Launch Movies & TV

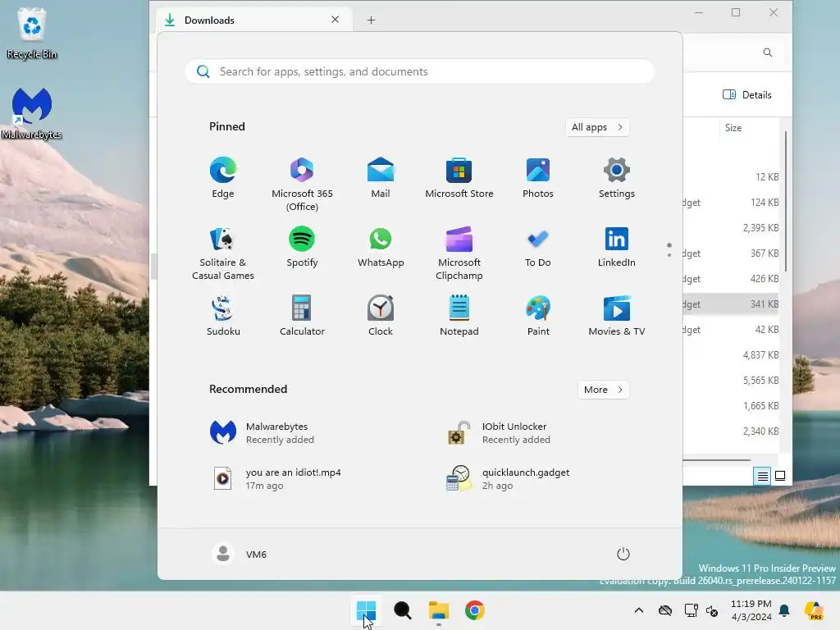coord(617,316)
